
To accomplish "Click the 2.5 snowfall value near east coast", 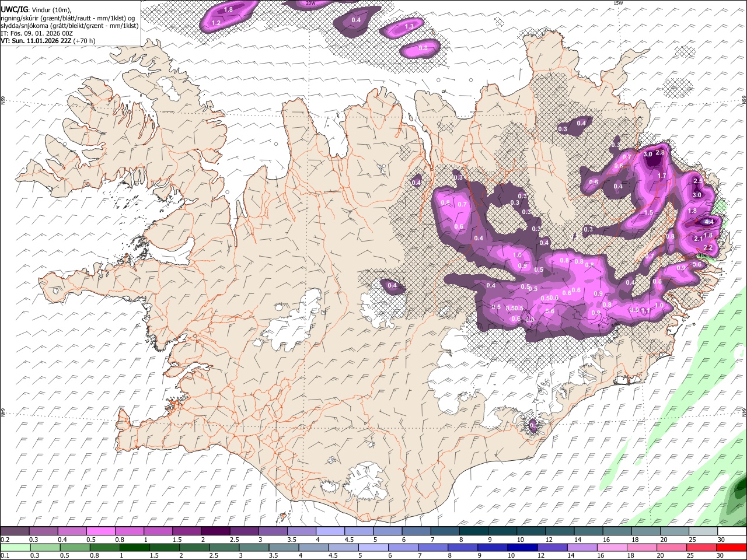I will pyautogui.click(x=697, y=181).
